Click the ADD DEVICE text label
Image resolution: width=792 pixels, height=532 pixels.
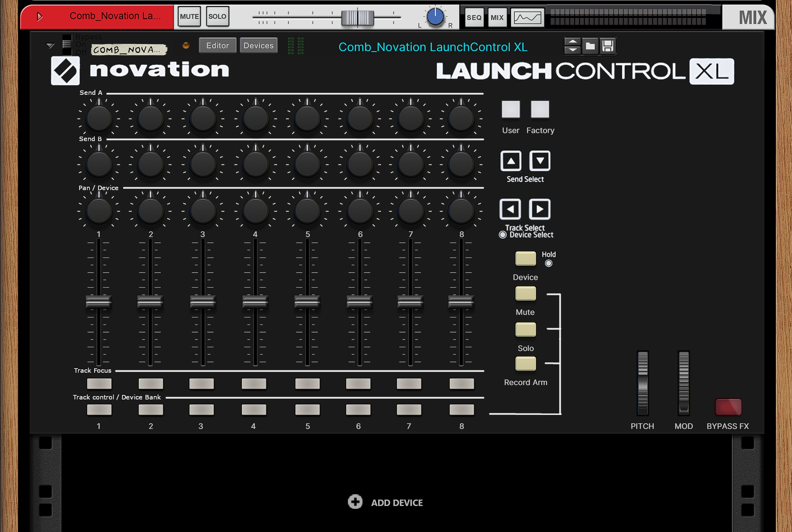[x=397, y=503]
